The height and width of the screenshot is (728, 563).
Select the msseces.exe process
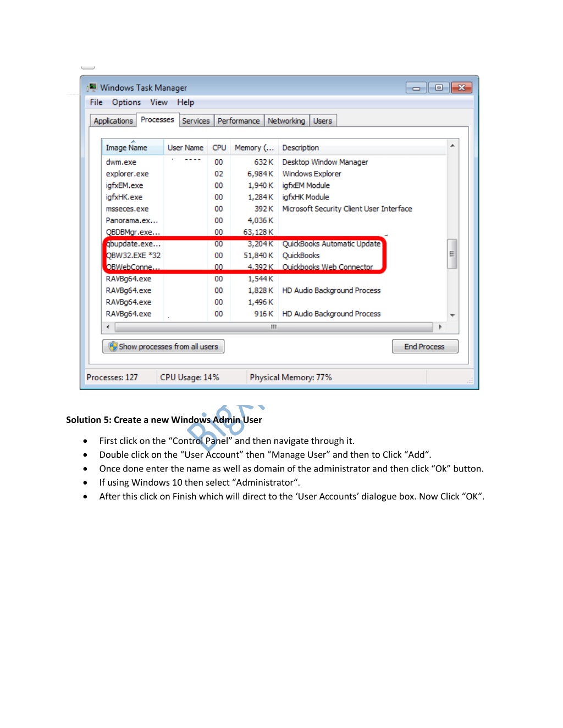click(x=274, y=209)
